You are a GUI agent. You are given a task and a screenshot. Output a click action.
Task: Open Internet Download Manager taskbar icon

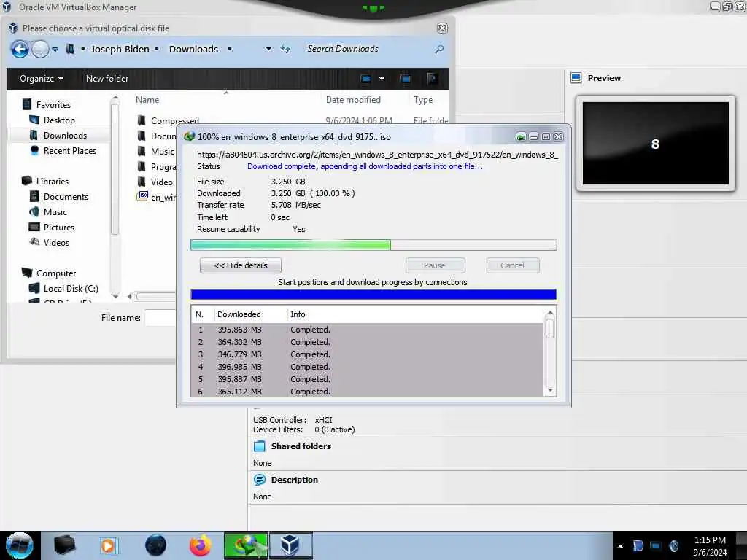coord(246,545)
